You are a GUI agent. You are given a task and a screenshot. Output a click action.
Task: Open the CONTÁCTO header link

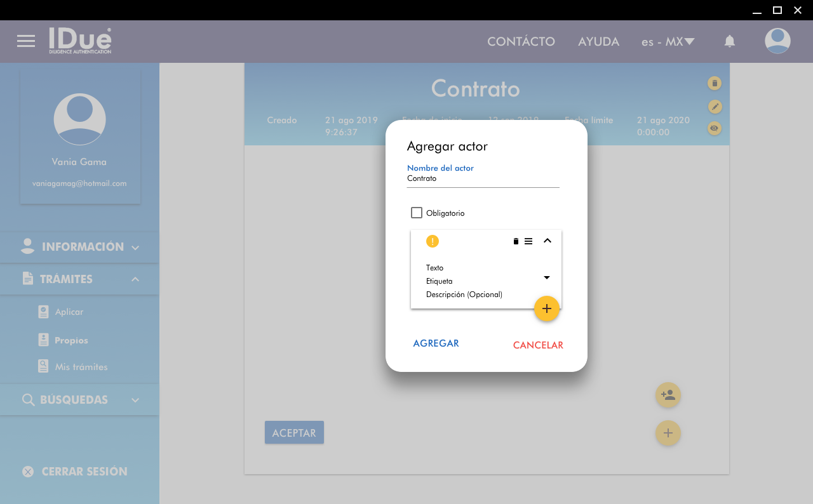click(x=521, y=42)
